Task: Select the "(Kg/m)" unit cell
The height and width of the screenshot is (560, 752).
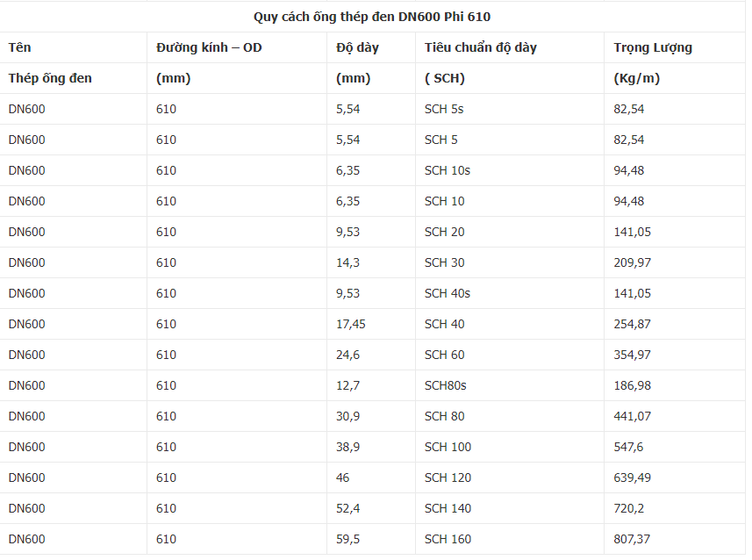Action: click(637, 78)
